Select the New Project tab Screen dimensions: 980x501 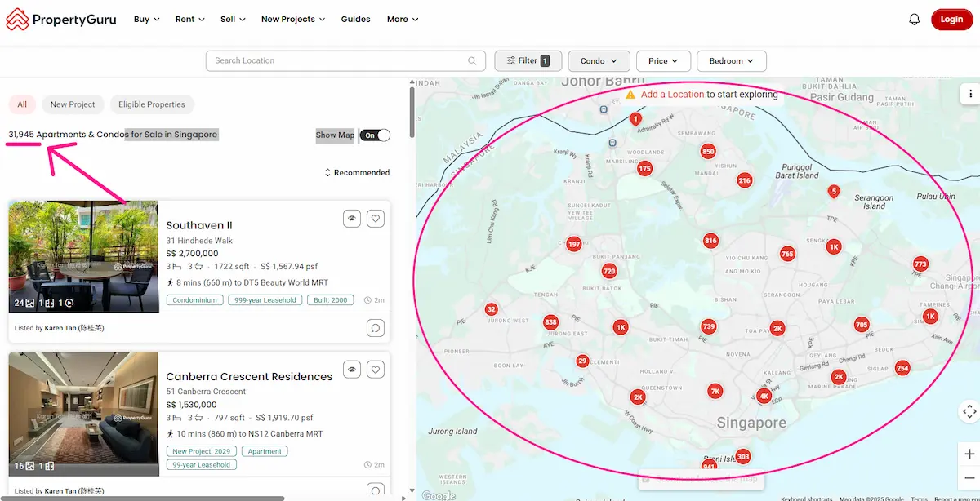pyautogui.click(x=73, y=104)
